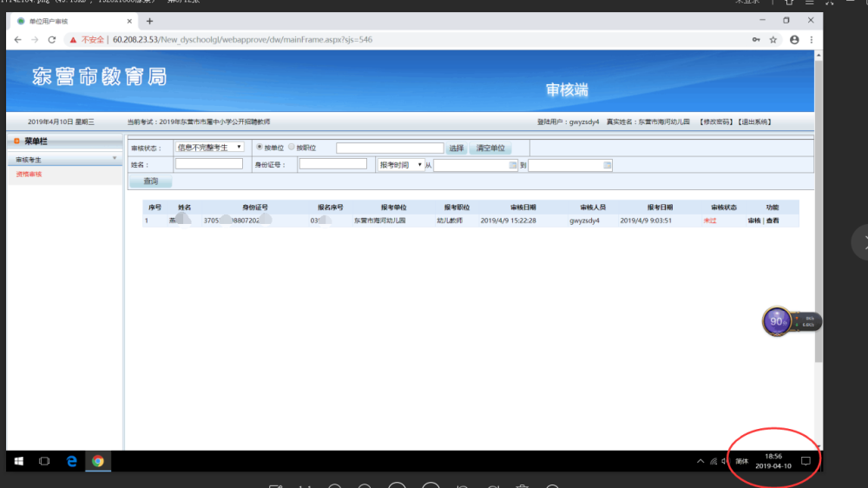Click the 查询 button

click(x=150, y=181)
